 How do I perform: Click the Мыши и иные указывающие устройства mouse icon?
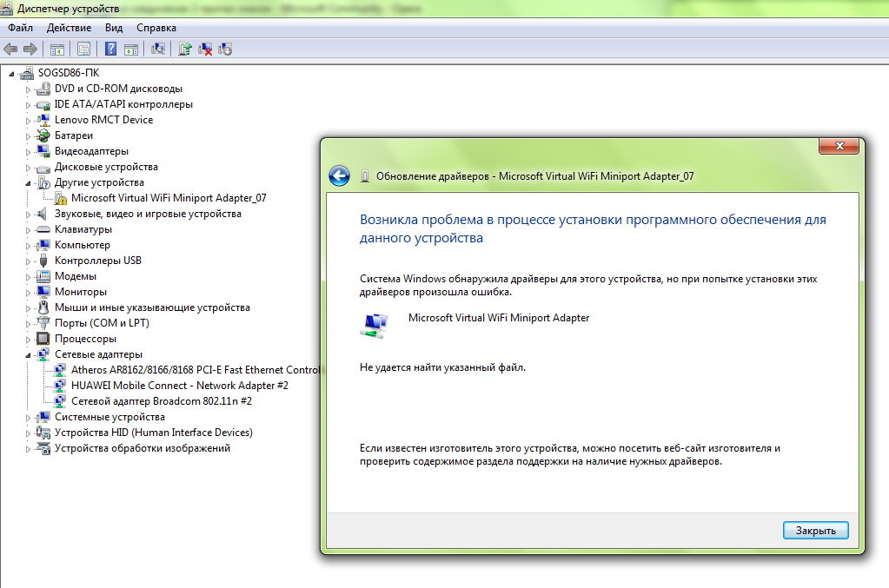[x=43, y=307]
